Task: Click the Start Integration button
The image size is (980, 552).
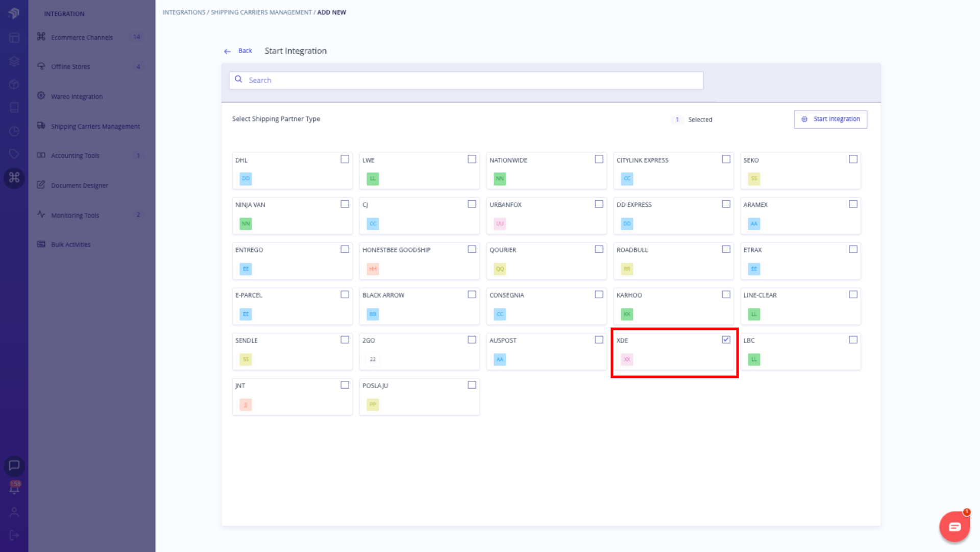Action: (x=830, y=119)
